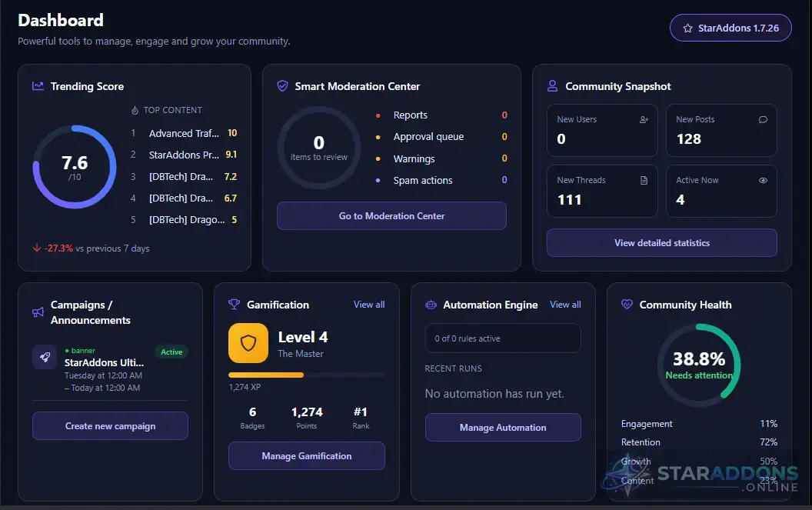
Task: Click the New Posts speech bubble icon
Action: 763,120
